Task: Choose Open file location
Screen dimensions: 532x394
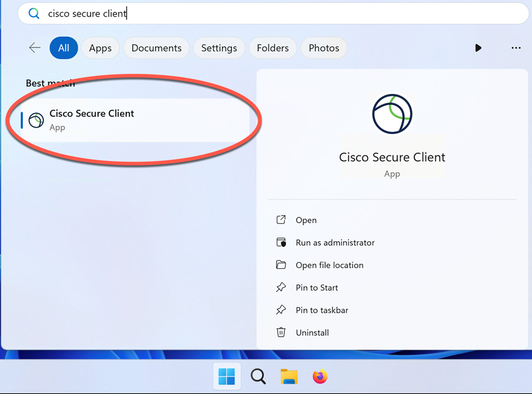Action: [x=329, y=265]
